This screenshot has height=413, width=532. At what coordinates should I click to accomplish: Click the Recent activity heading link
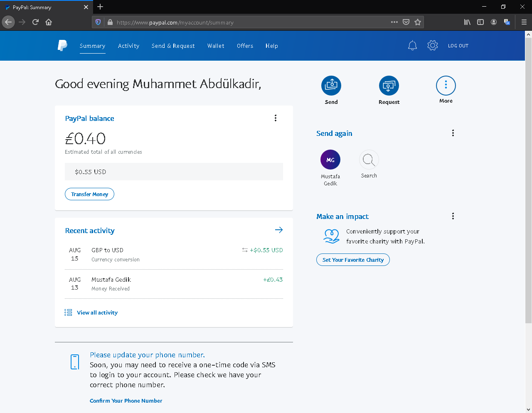pos(90,231)
